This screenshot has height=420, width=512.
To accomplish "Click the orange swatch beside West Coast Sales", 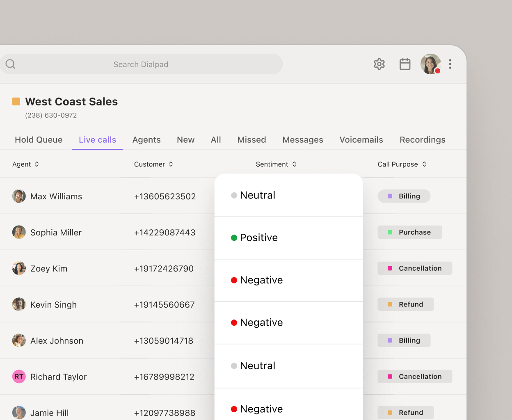I will tap(16, 100).
